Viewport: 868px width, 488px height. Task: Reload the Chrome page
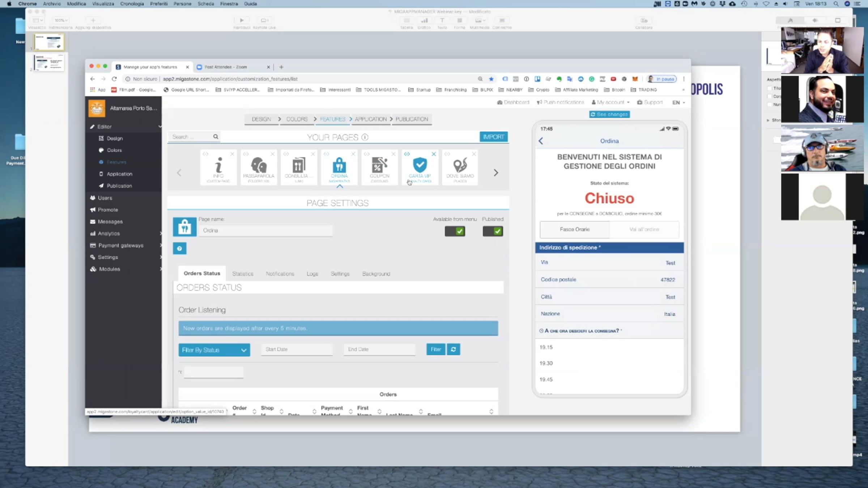pyautogui.click(x=114, y=79)
